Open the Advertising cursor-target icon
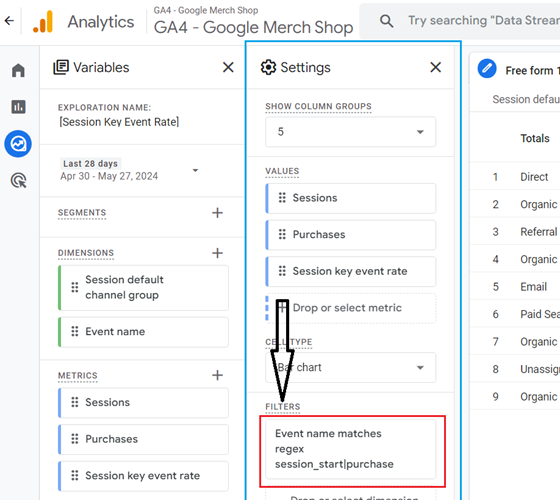The width and height of the screenshot is (560, 500). tap(19, 180)
